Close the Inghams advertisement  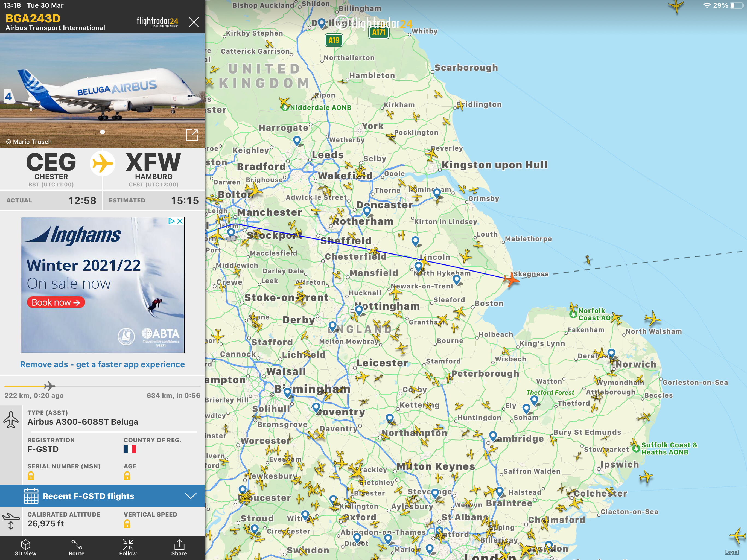point(180,221)
